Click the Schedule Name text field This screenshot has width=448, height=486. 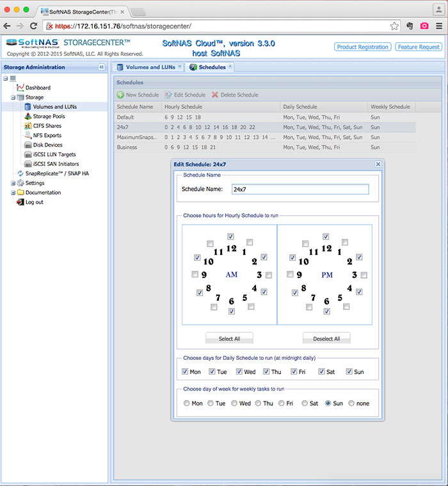(x=300, y=189)
